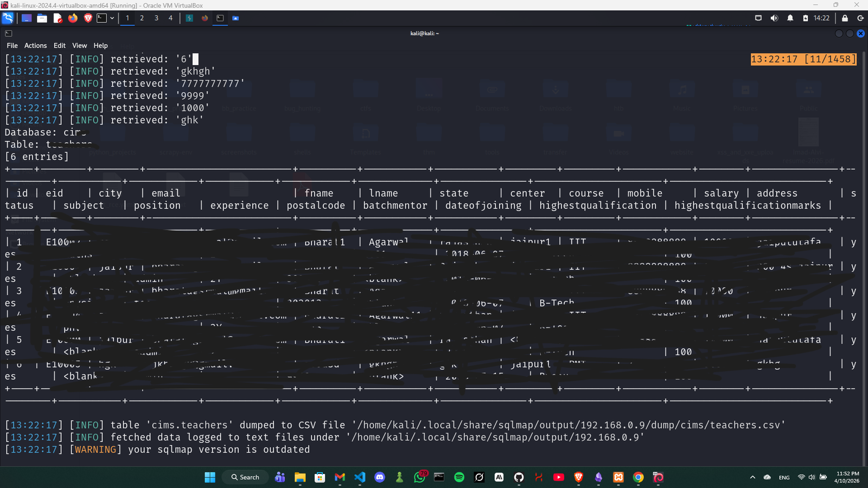Open Google Chrome from taskbar
The image size is (868, 488).
point(638,477)
